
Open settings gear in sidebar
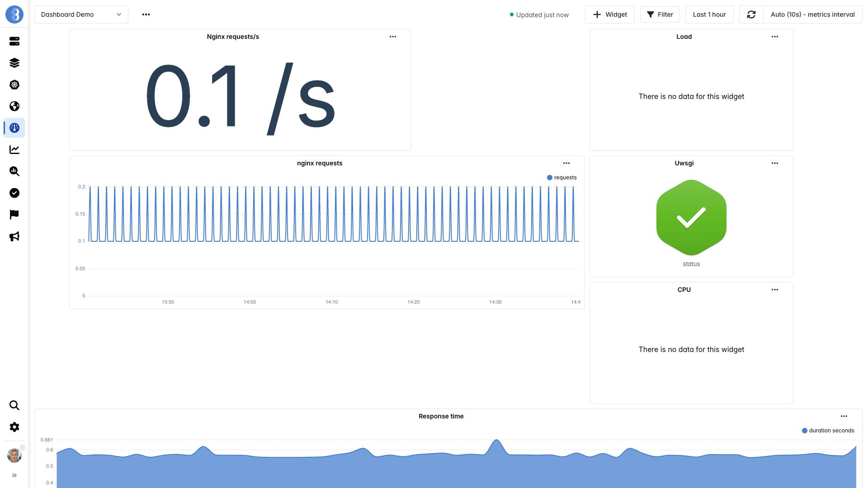point(14,427)
